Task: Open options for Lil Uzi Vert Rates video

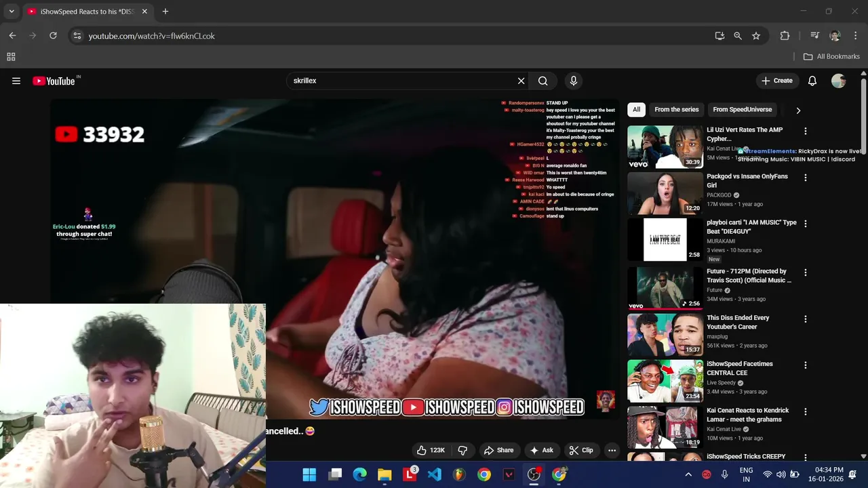Action: click(806, 131)
